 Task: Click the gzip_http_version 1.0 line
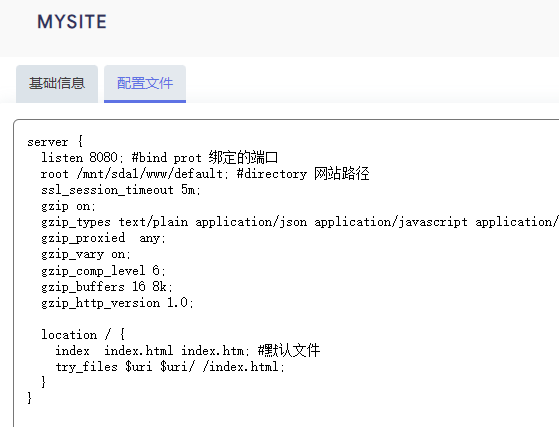tap(117, 303)
